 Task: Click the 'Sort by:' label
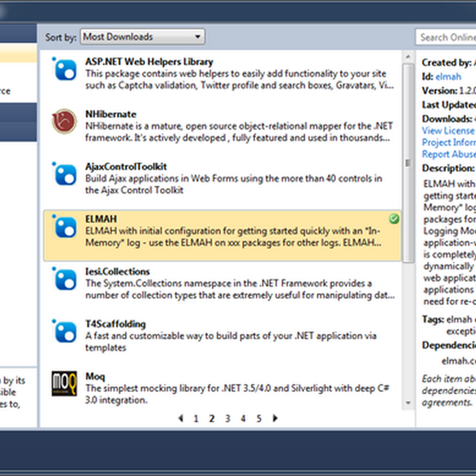point(61,37)
